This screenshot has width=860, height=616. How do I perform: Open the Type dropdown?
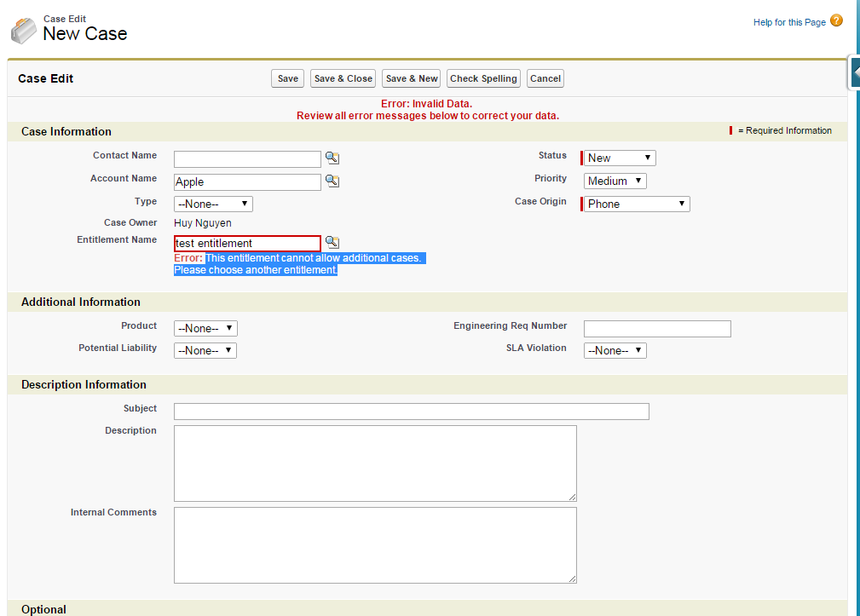point(213,204)
